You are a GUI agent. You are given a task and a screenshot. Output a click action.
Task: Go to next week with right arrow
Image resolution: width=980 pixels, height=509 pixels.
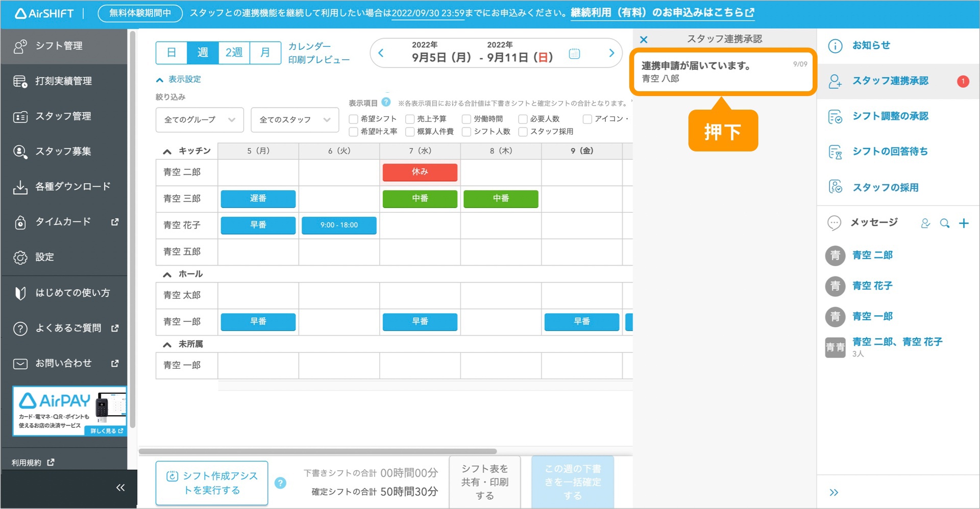pyautogui.click(x=611, y=53)
